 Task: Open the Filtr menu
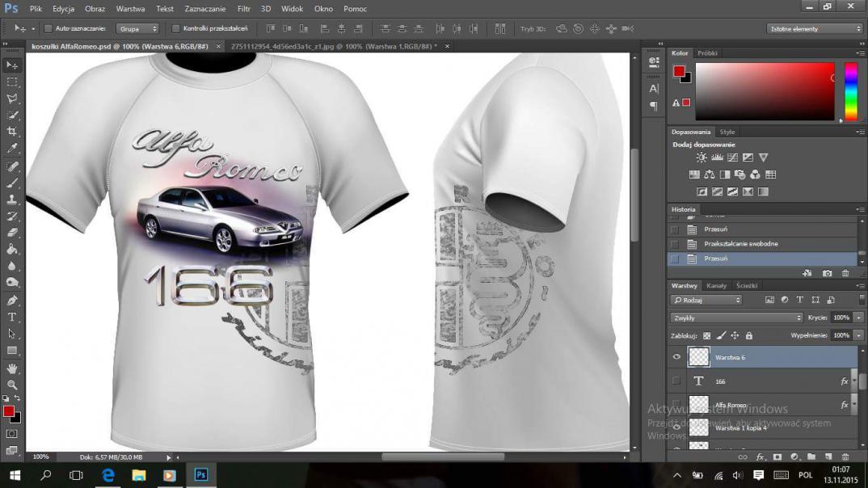pos(243,9)
